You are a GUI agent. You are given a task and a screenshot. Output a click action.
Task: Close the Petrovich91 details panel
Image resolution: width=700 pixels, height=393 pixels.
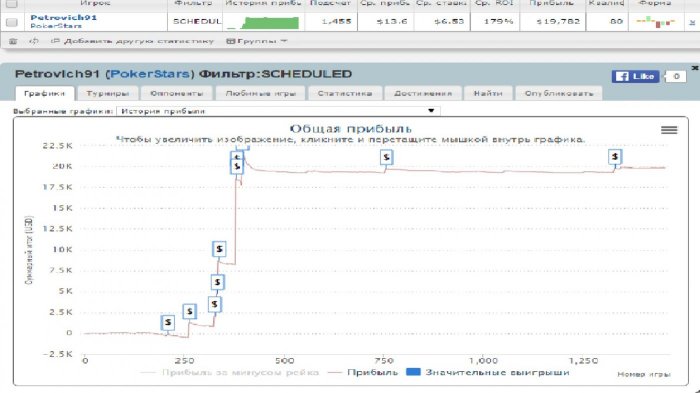pyautogui.click(x=695, y=68)
